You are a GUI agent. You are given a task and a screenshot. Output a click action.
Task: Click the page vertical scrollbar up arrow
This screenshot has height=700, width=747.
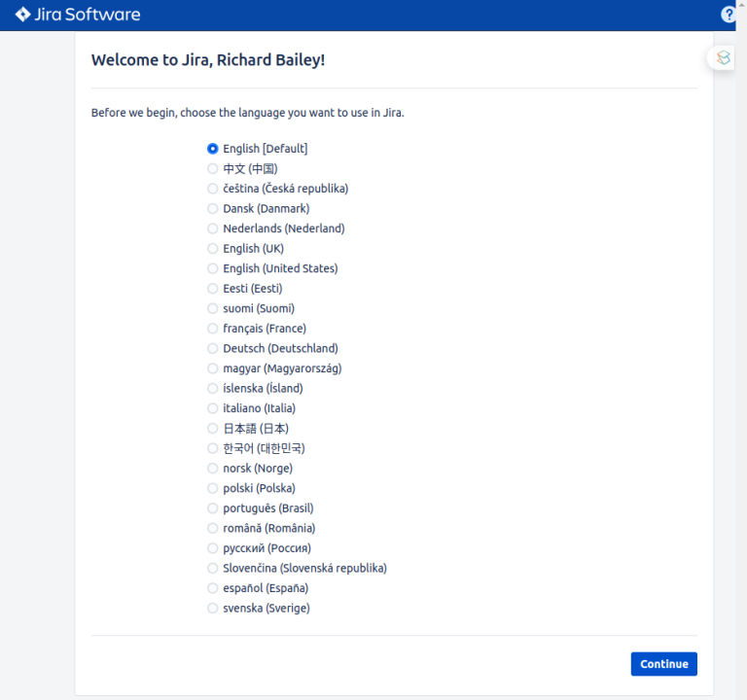[741, 3]
